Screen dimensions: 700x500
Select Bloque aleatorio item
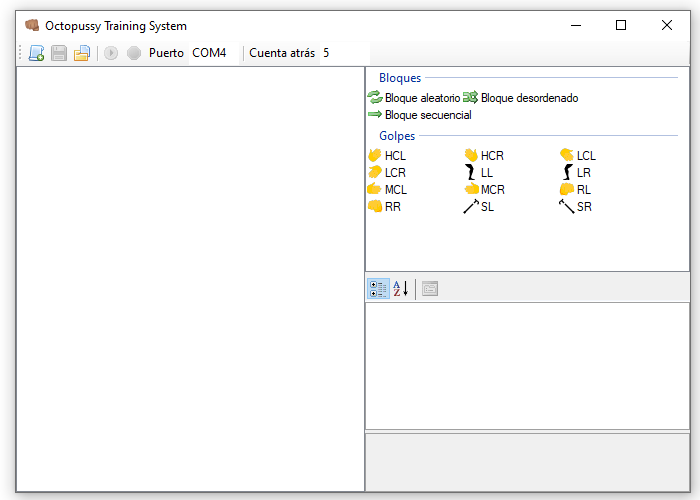(x=414, y=98)
